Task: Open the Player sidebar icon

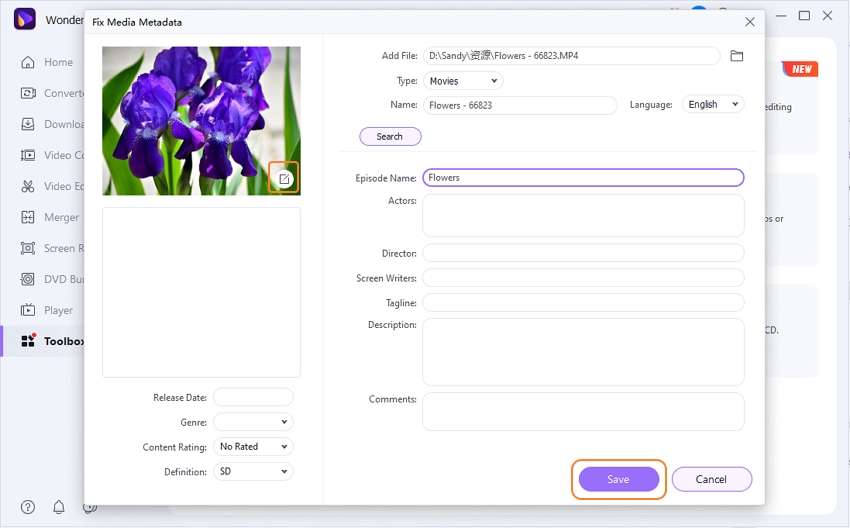Action: tap(28, 310)
